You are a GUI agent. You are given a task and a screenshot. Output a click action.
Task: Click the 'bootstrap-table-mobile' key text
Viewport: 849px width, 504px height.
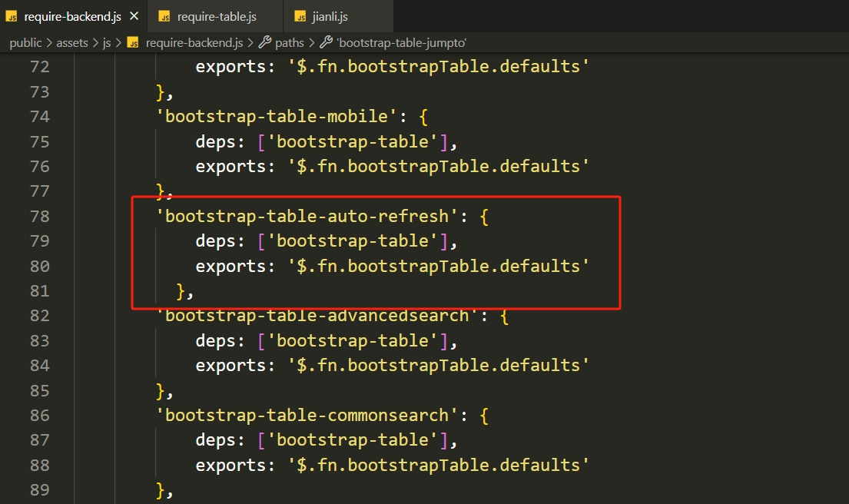point(277,116)
